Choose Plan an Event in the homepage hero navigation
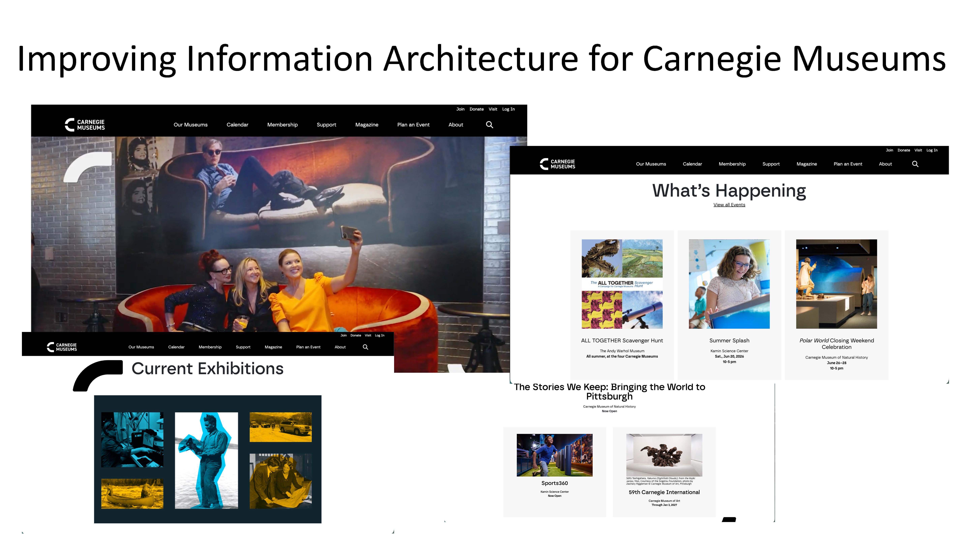This screenshot has height=551, width=980. point(413,125)
